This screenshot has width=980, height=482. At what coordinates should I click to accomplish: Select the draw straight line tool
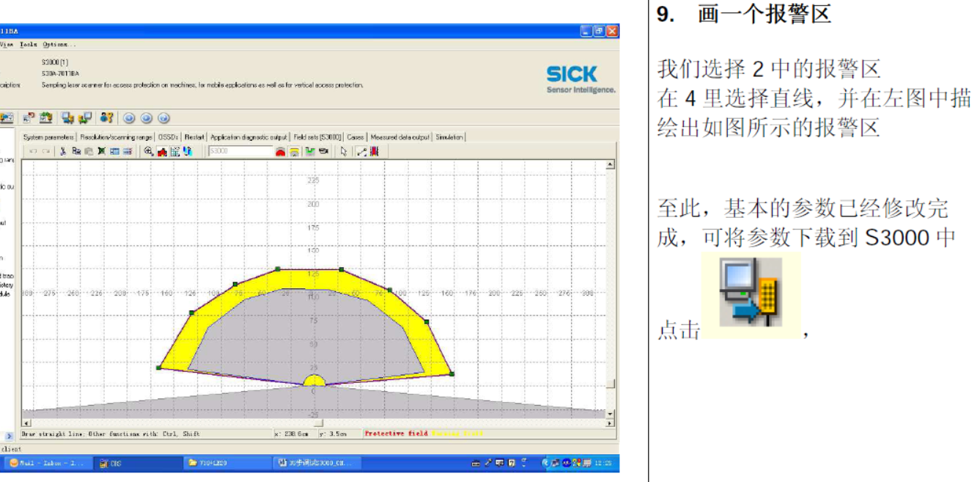pos(361,151)
